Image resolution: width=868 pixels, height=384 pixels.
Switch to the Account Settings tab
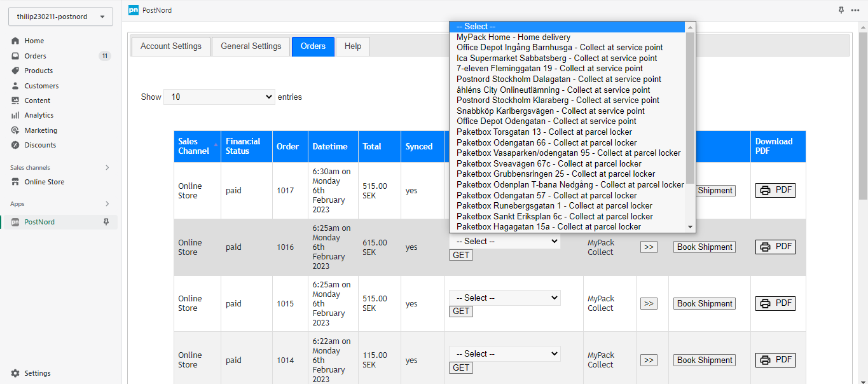click(171, 46)
